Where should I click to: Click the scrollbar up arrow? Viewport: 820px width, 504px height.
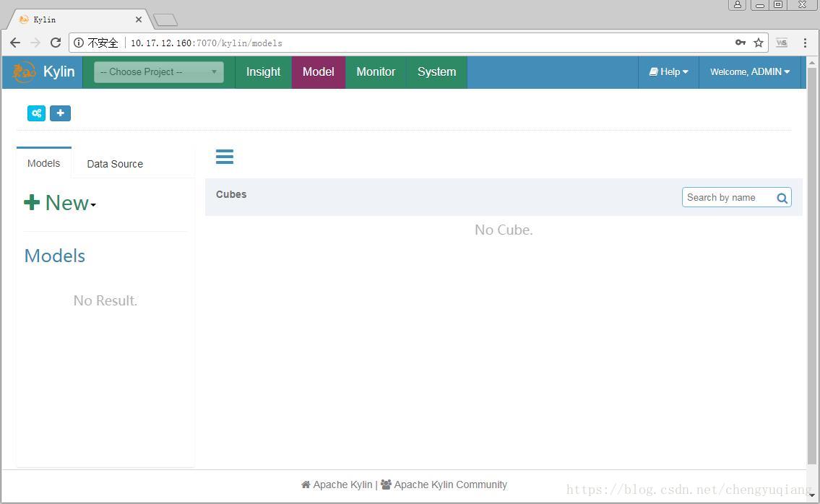[x=811, y=62]
